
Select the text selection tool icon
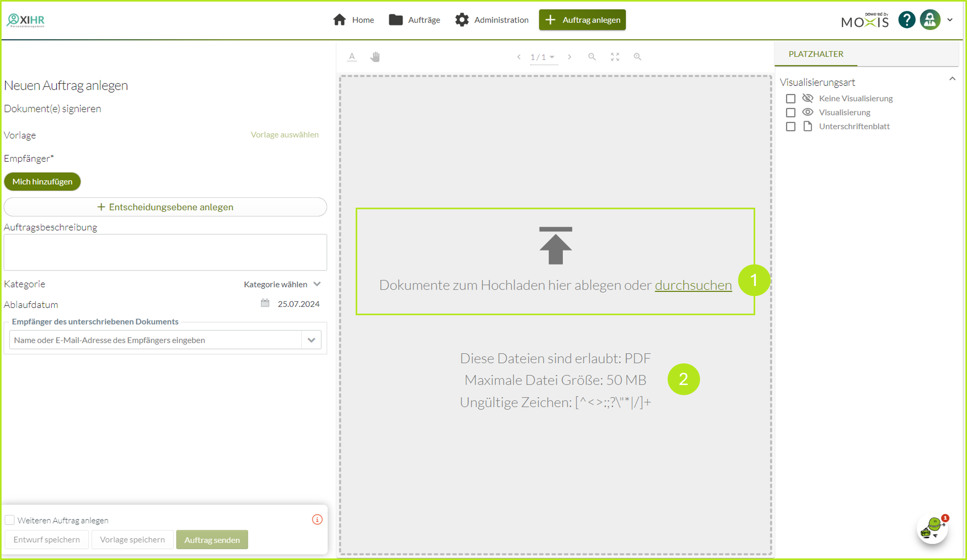[352, 57]
